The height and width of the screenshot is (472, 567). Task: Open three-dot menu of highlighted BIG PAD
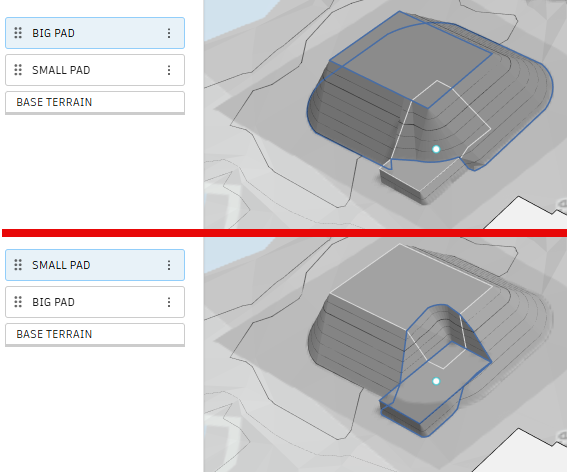(169, 33)
